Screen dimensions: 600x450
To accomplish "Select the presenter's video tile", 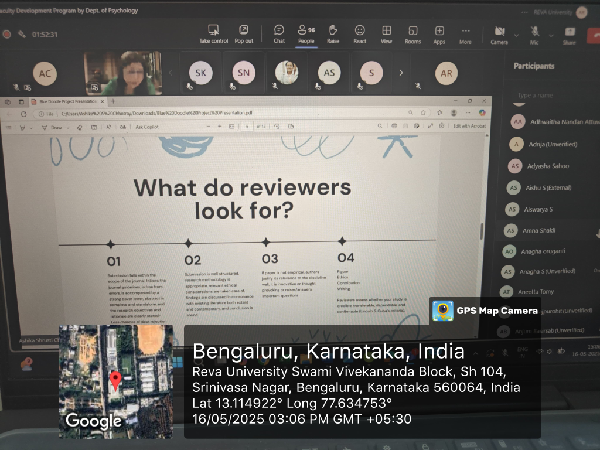I will coord(122,73).
